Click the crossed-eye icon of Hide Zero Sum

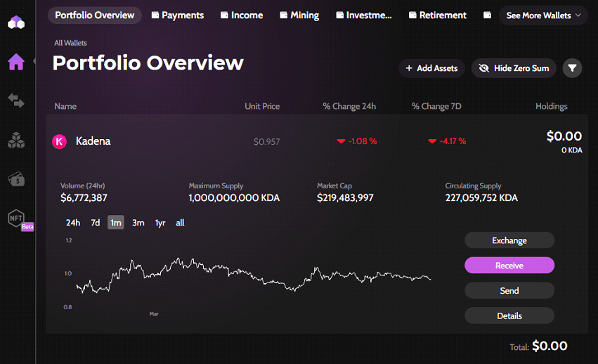coord(483,68)
